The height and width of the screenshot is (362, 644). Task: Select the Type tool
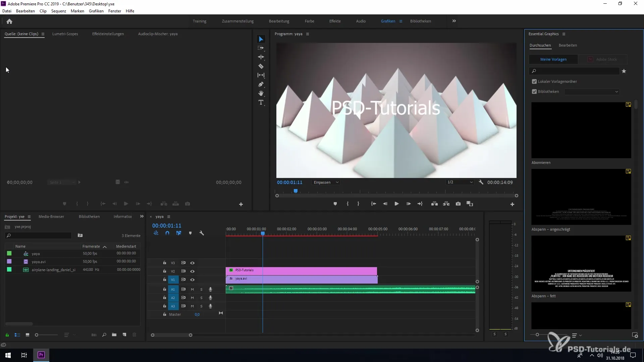(261, 102)
